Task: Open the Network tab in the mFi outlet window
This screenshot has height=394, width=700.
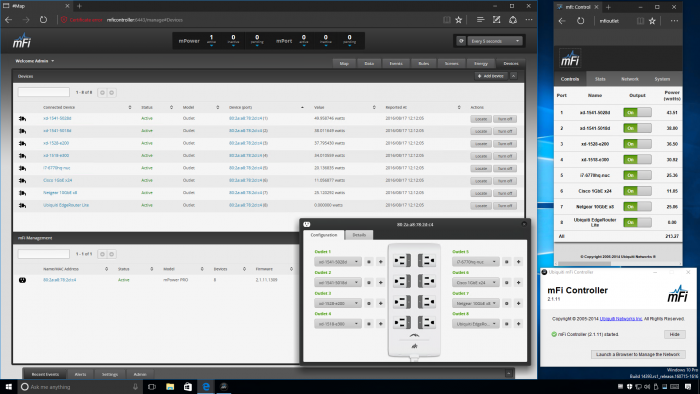Action: coord(629,79)
